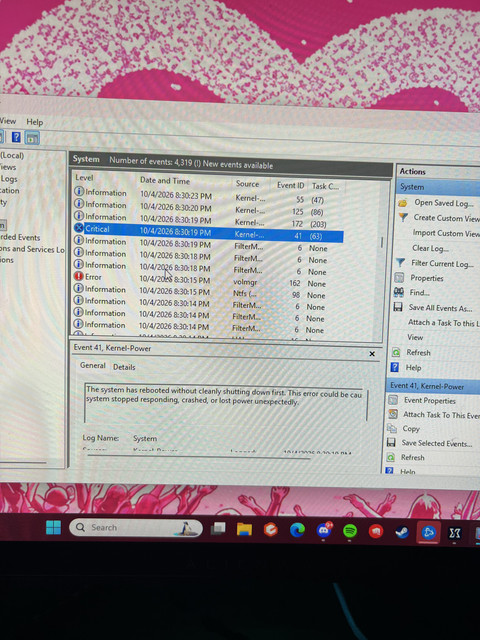480x640 pixels.
Task: Click the event description text box
Action: point(226,403)
